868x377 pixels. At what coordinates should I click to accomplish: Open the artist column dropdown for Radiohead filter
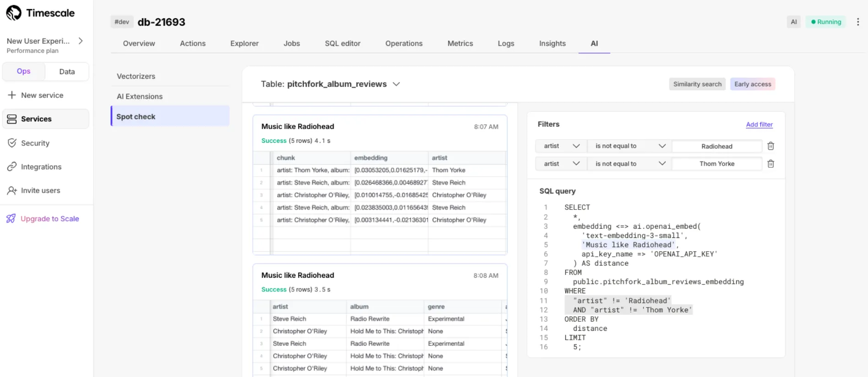(x=561, y=146)
